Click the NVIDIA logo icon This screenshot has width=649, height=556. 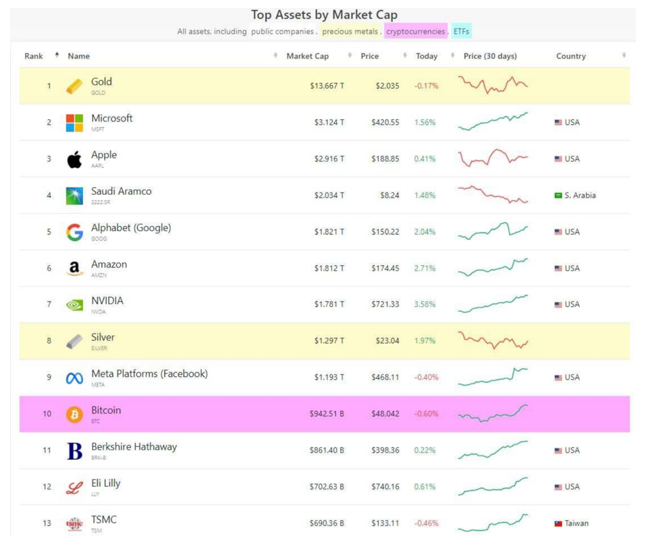pyautogui.click(x=74, y=305)
